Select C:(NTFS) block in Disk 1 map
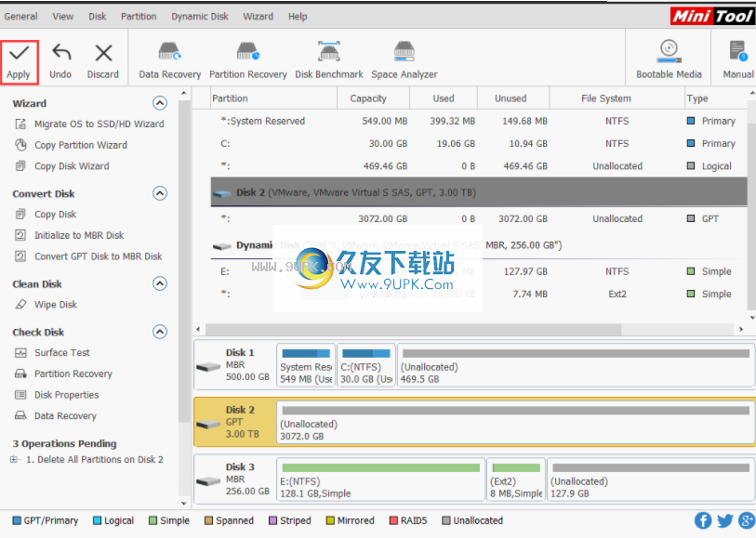 pos(366,365)
